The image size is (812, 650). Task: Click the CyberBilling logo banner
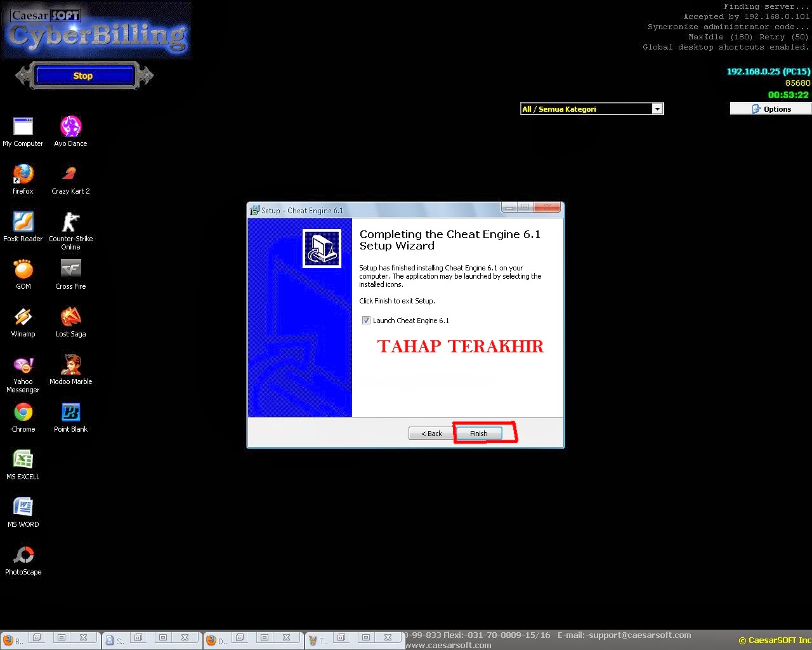96,30
